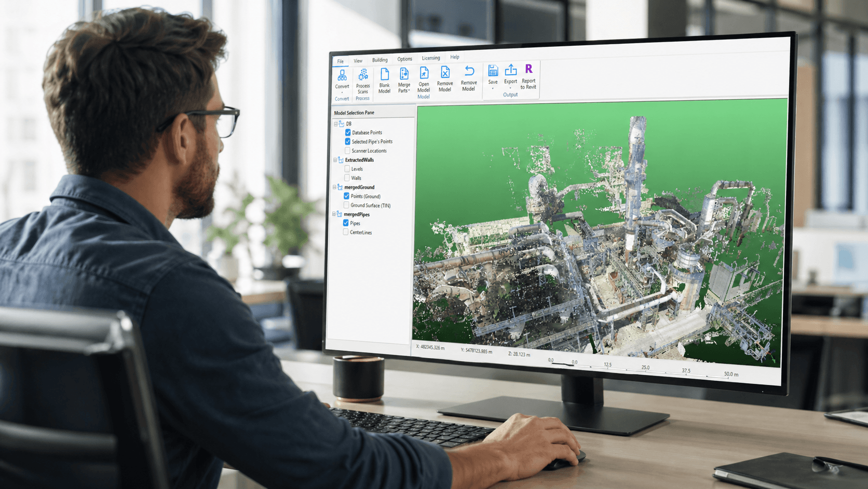Collapse the ExtractedWalls tree node
This screenshot has height=489, width=868.
tap(335, 160)
